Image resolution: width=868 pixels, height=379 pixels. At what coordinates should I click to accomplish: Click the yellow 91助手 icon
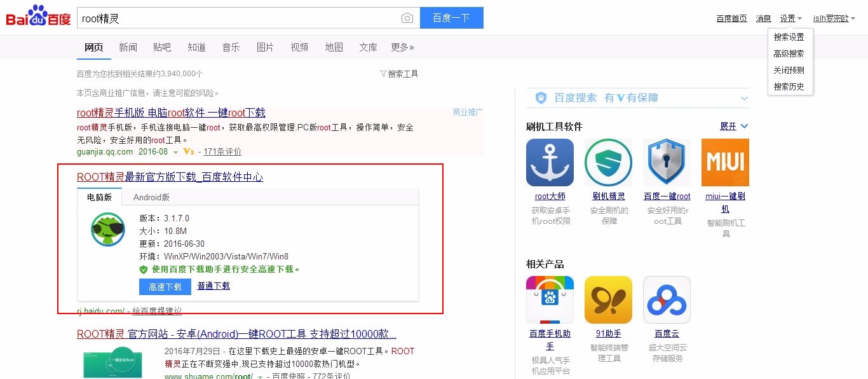tap(608, 299)
